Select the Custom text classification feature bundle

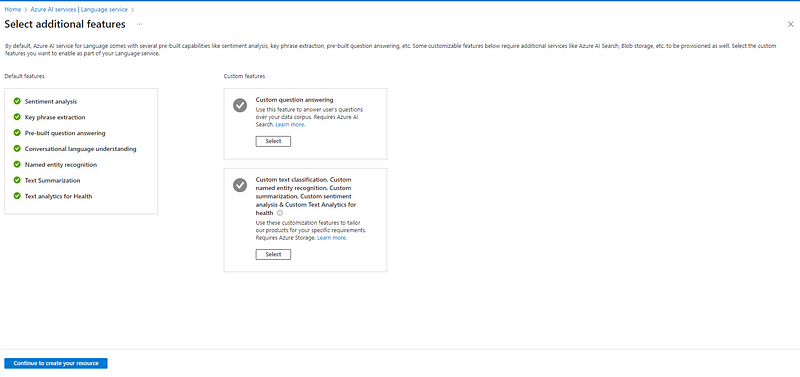point(273,255)
